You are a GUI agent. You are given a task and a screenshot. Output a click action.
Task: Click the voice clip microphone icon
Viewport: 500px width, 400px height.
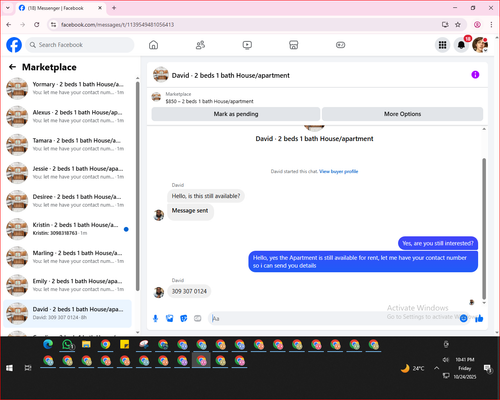(x=155, y=319)
